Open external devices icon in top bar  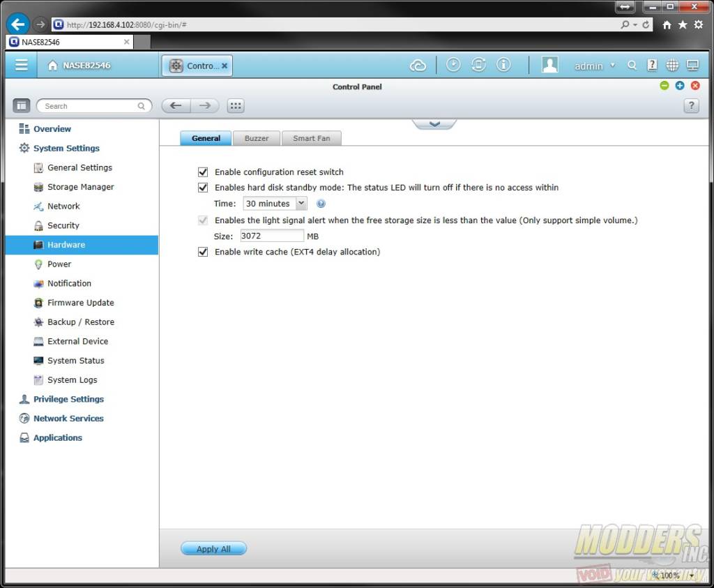[478, 65]
